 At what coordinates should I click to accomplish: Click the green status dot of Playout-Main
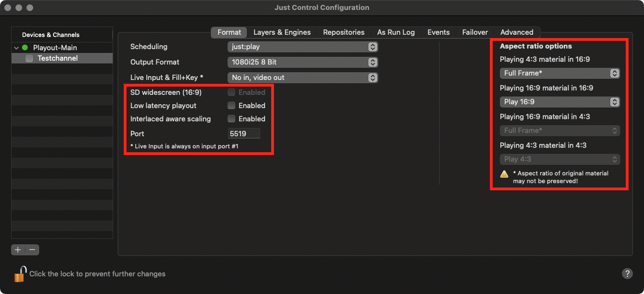coord(25,47)
